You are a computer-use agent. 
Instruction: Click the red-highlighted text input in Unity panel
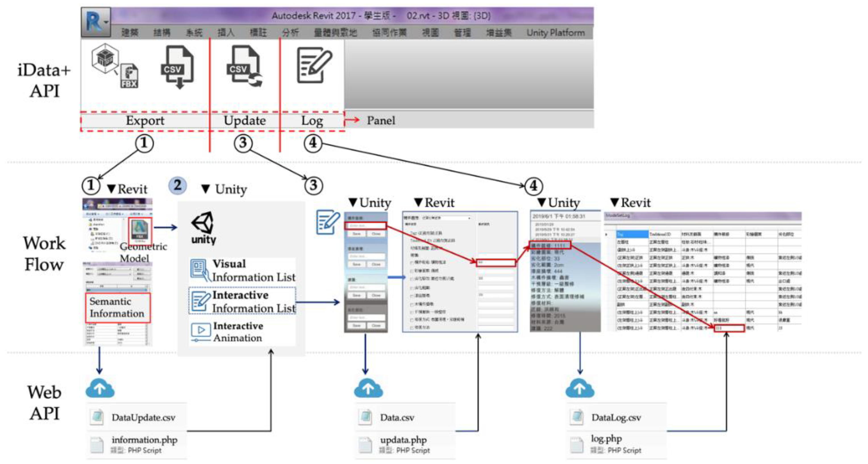(x=365, y=225)
